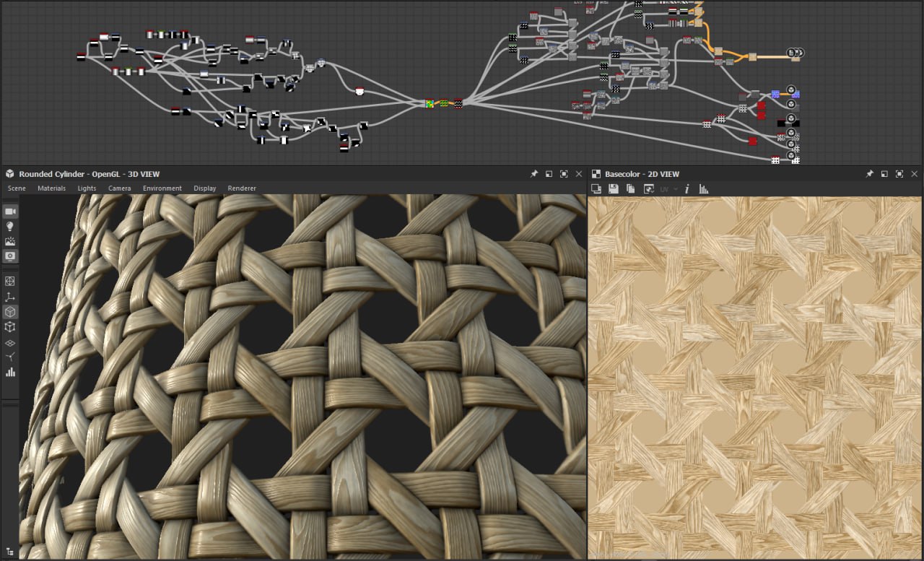Open the Renderer menu

pos(242,188)
